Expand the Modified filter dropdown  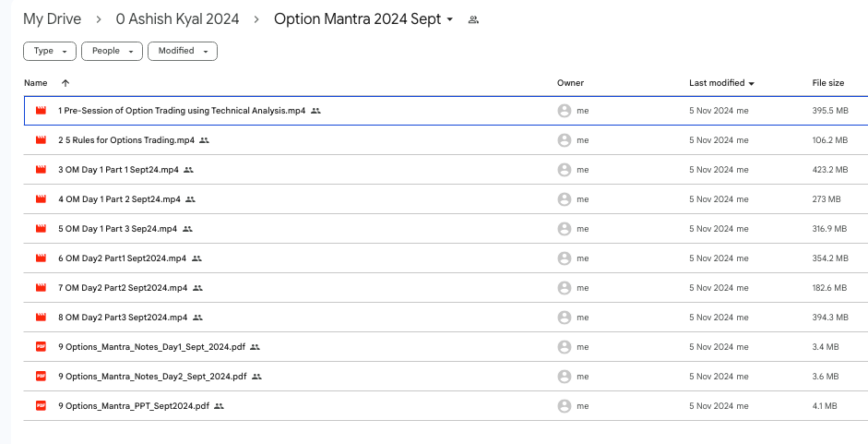(182, 51)
